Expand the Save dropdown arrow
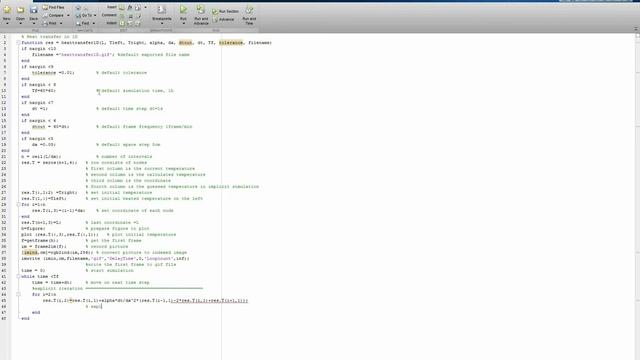Viewport: 640px width, 360px height. click(x=33, y=24)
